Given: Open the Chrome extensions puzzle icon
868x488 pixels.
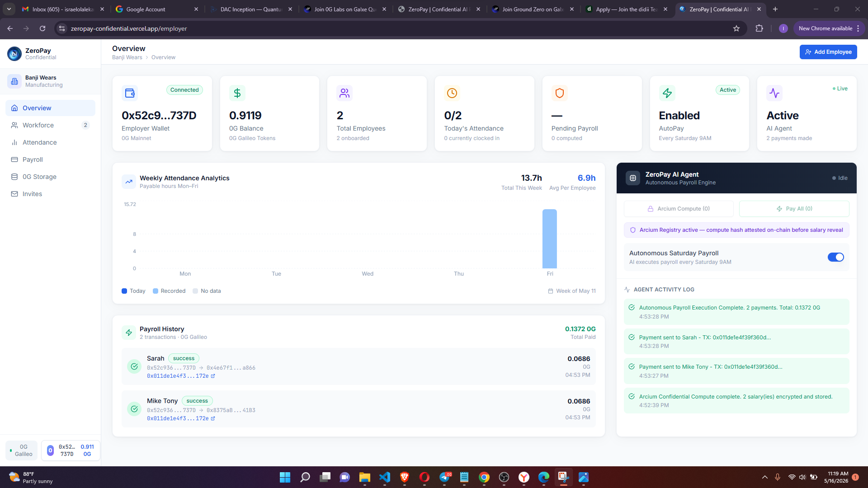Looking at the screenshot, I should tap(759, 28).
